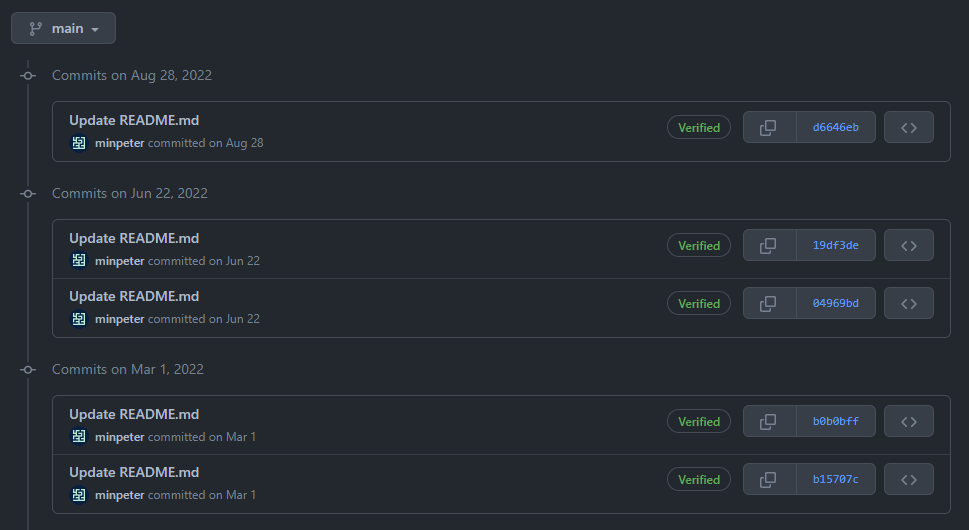Browse repository at commit d6646eb

[908, 128]
